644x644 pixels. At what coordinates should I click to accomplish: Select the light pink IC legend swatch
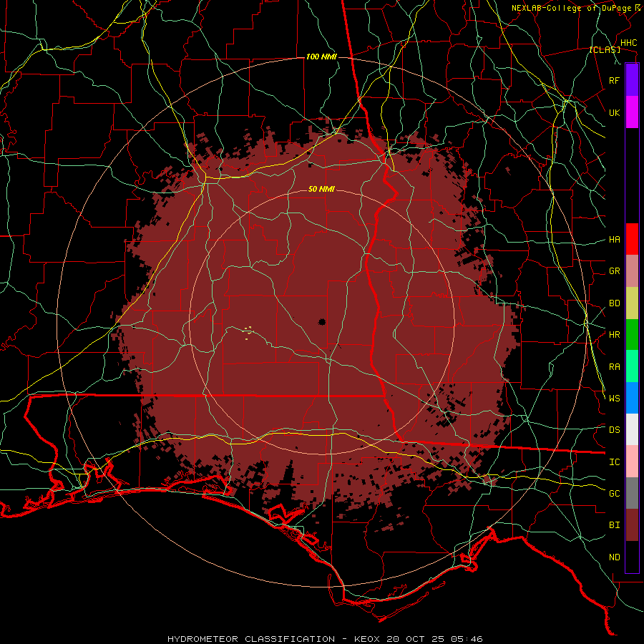pyautogui.click(x=632, y=462)
